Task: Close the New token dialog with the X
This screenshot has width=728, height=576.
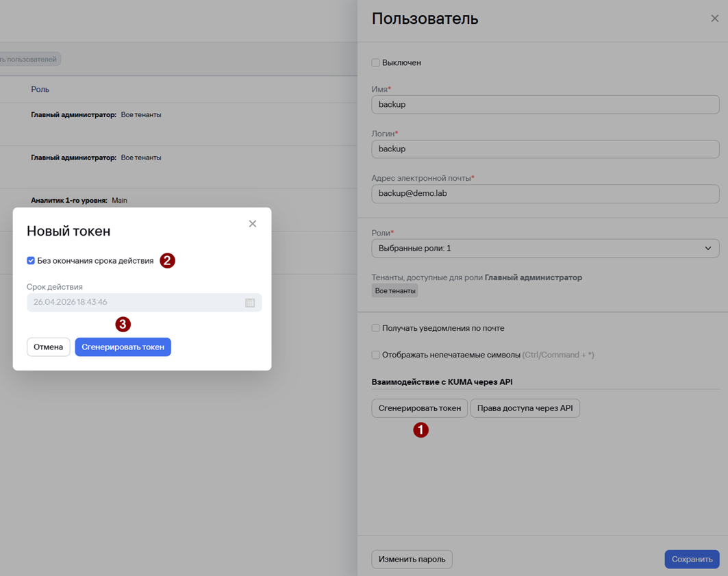Action: pos(253,224)
